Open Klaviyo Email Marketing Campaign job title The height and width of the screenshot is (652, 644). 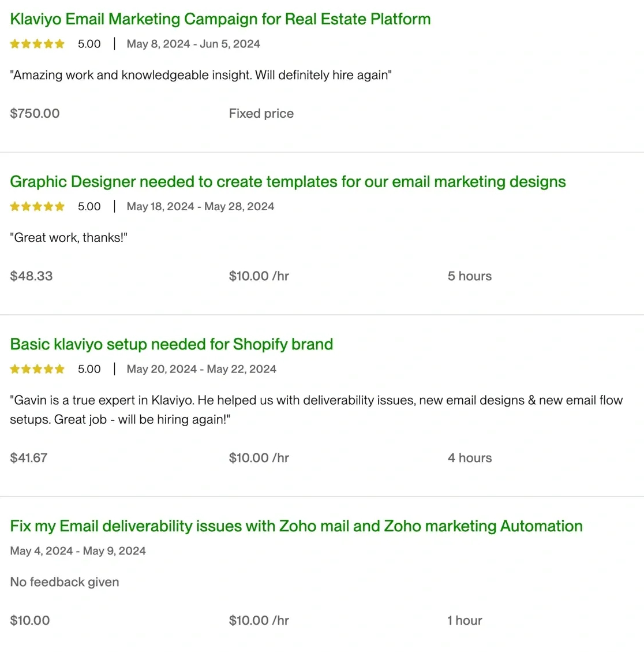(220, 19)
